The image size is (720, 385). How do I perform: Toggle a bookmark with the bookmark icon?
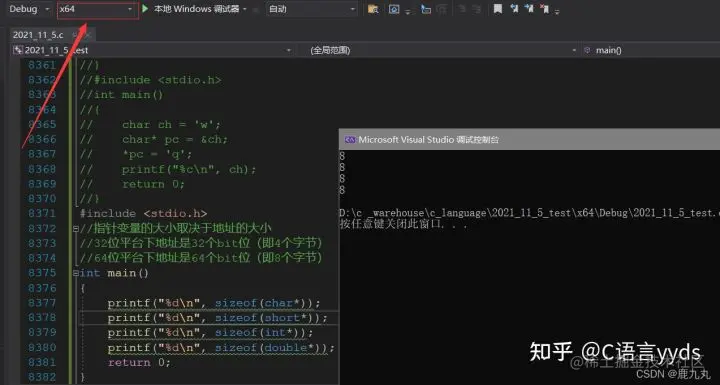click(498, 9)
